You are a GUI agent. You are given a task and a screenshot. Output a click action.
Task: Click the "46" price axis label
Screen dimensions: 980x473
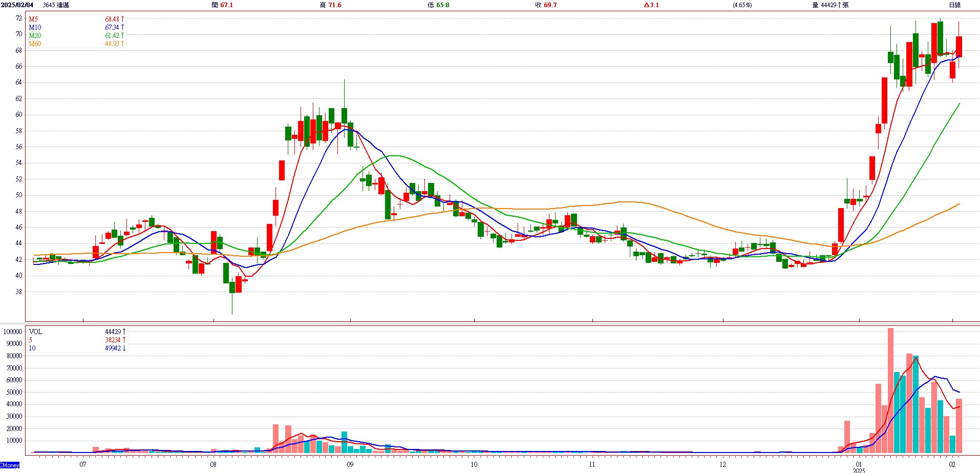(x=19, y=228)
